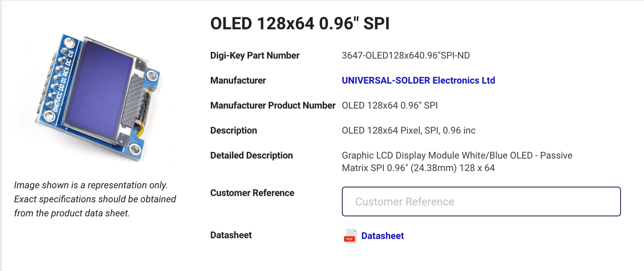
Task: Click the PDF datasheet icon
Action: point(350,236)
